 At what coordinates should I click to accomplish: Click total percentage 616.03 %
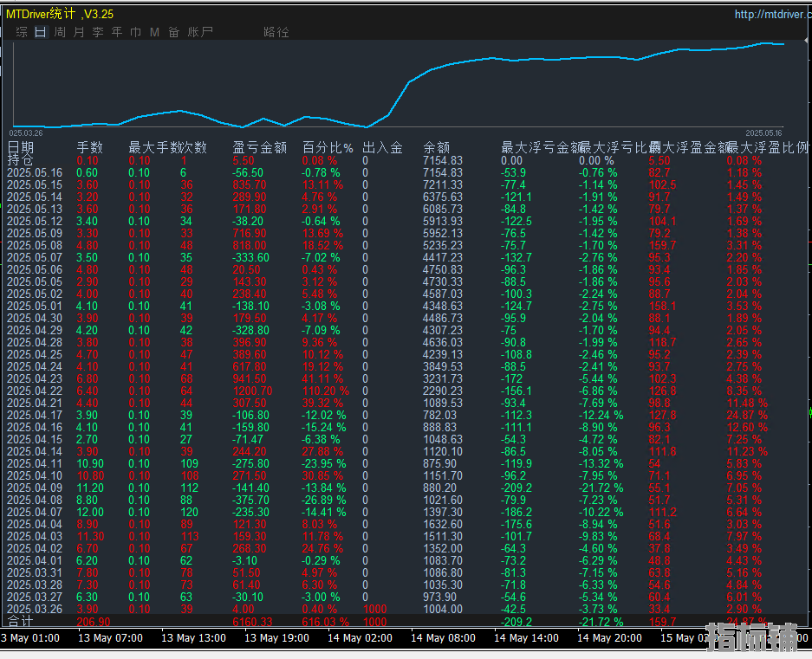coord(325,622)
